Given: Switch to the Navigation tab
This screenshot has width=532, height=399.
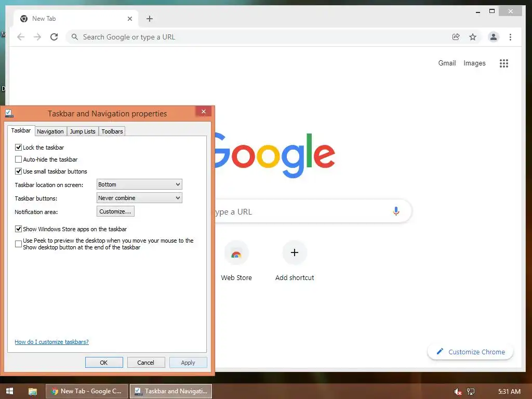Looking at the screenshot, I should 50,131.
